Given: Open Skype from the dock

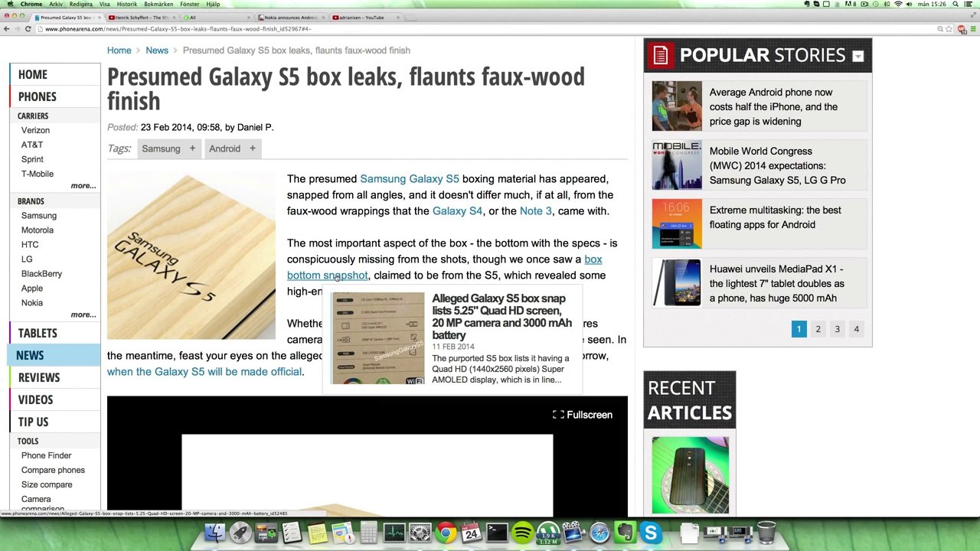Looking at the screenshot, I should point(651,532).
